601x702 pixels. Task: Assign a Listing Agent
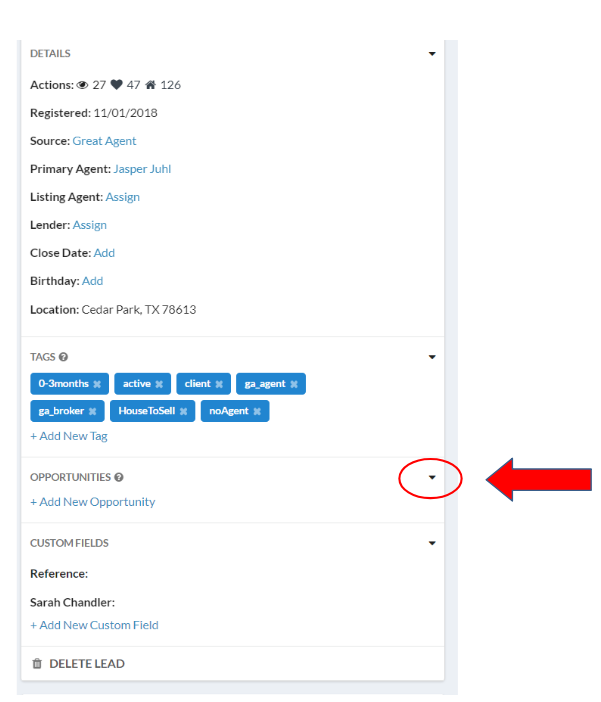pyautogui.click(x=122, y=197)
